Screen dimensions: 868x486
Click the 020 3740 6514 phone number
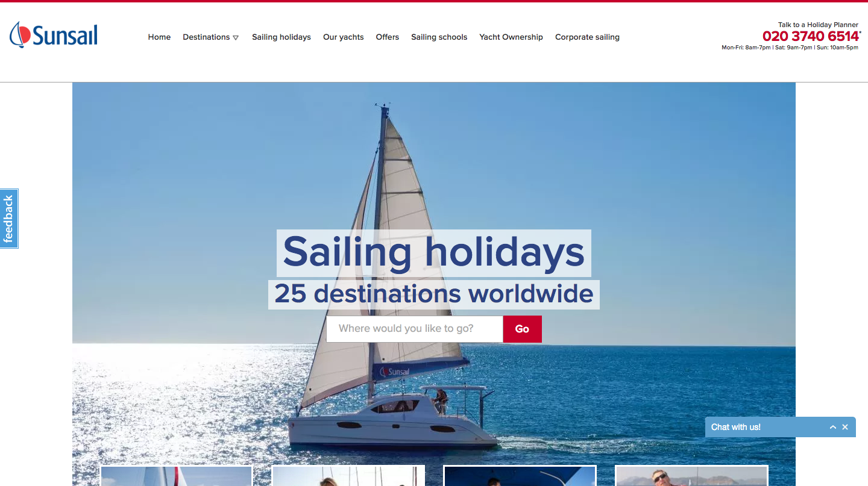point(811,36)
